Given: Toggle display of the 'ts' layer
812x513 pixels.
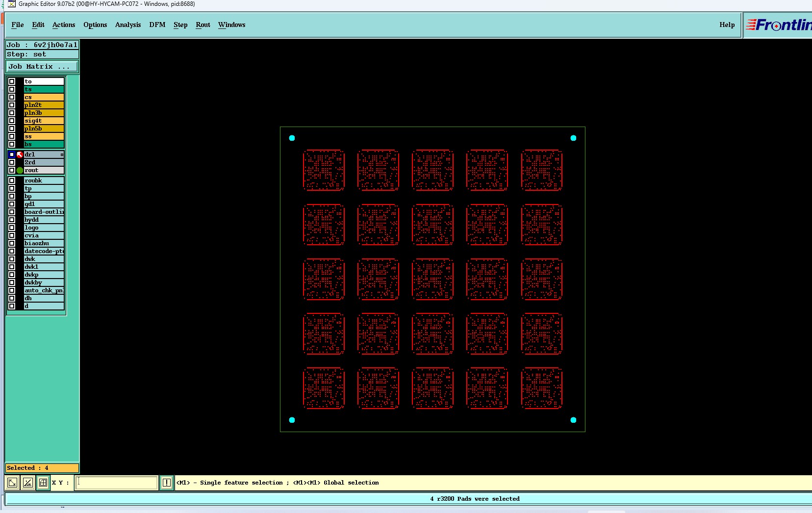Looking at the screenshot, I should (x=12, y=89).
